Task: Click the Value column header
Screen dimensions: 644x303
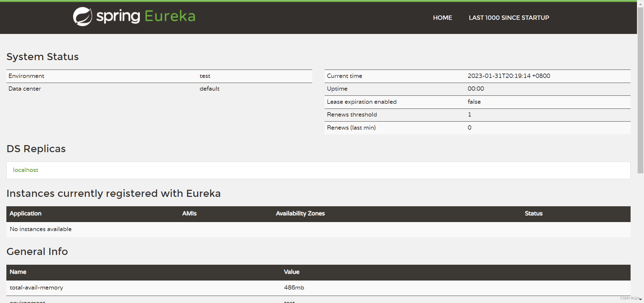Action: (x=291, y=272)
